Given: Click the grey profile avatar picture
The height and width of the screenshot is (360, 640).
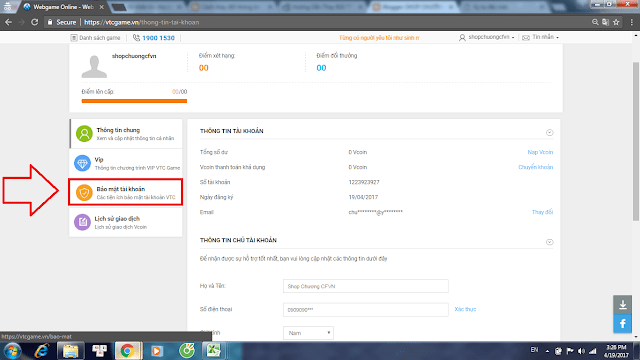Looking at the screenshot, I should (x=94, y=66).
